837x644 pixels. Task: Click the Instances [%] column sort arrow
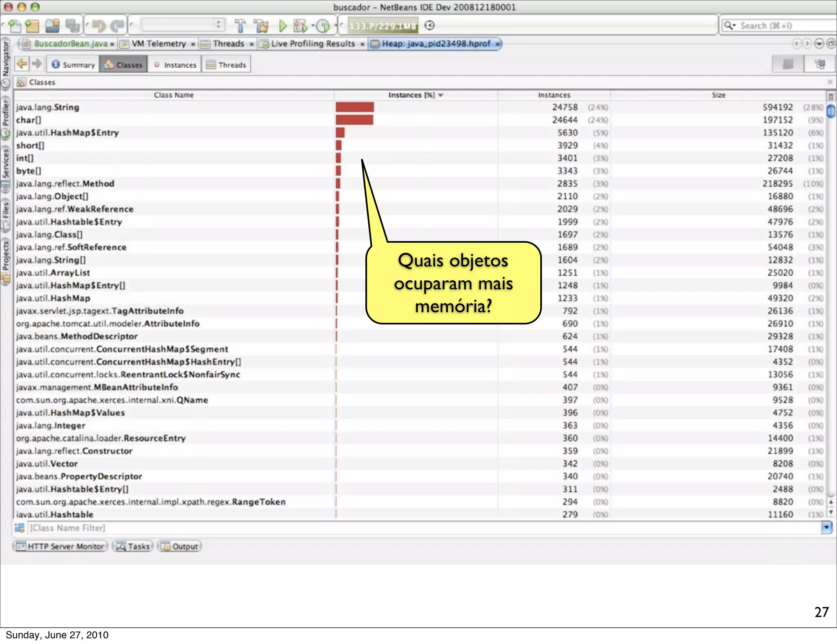pos(441,95)
